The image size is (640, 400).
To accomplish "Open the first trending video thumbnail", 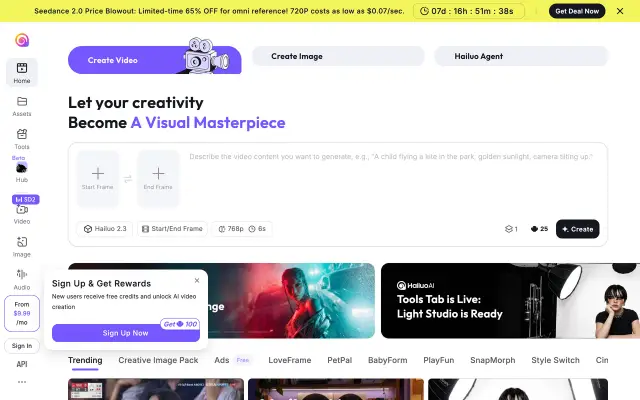I will click(x=156, y=389).
